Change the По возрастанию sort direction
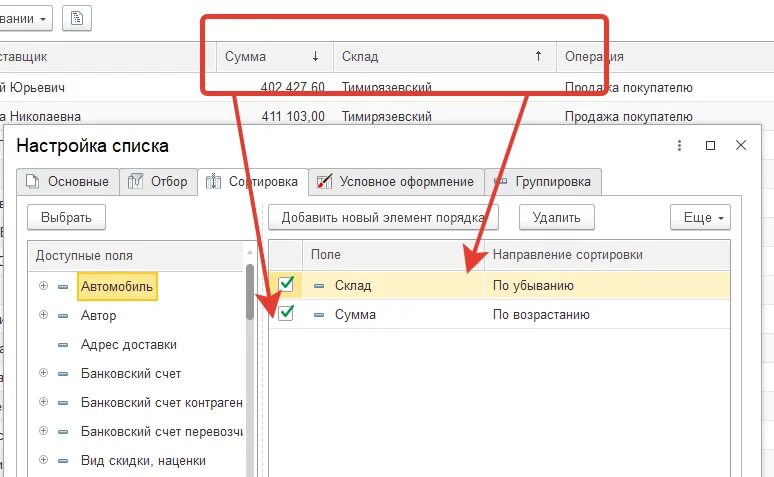Image resolution: width=774 pixels, height=477 pixels. point(541,315)
